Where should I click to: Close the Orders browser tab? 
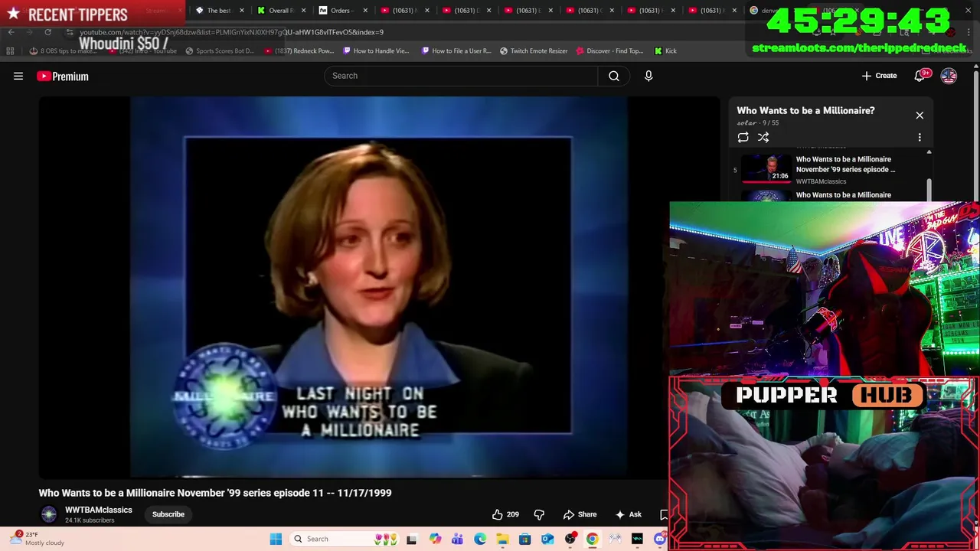coord(365,11)
